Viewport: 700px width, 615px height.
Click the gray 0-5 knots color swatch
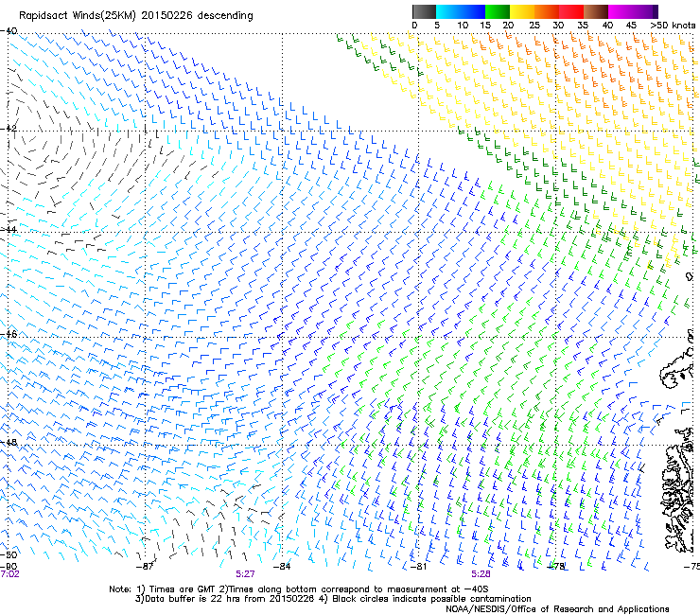coord(424,11)
